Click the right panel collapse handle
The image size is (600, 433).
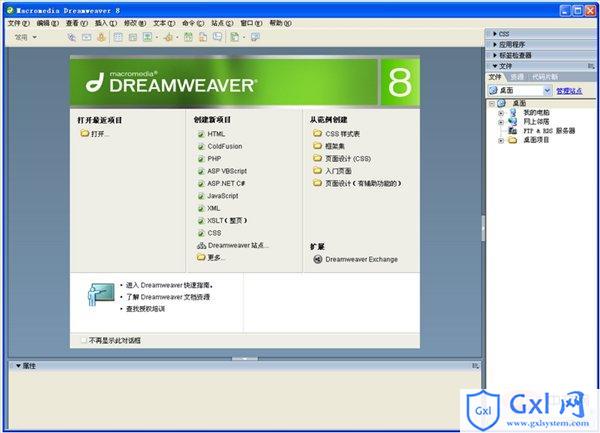tap(483, 228)
